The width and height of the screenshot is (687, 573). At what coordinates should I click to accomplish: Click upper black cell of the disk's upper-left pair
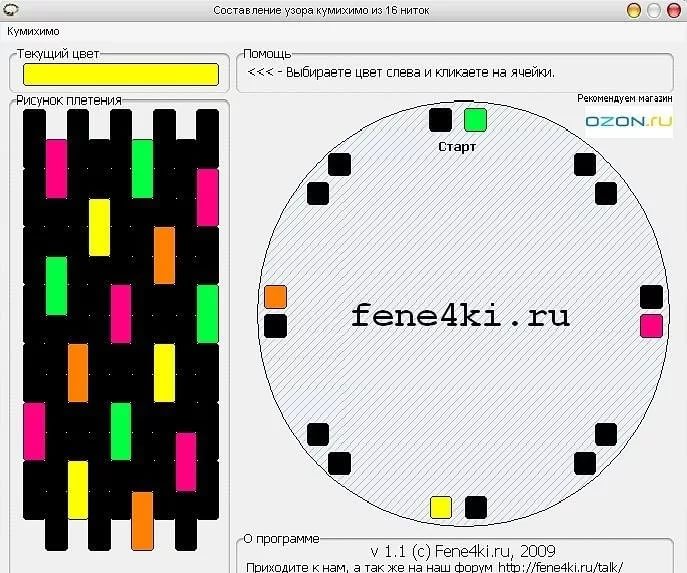[x=340, y=165]
